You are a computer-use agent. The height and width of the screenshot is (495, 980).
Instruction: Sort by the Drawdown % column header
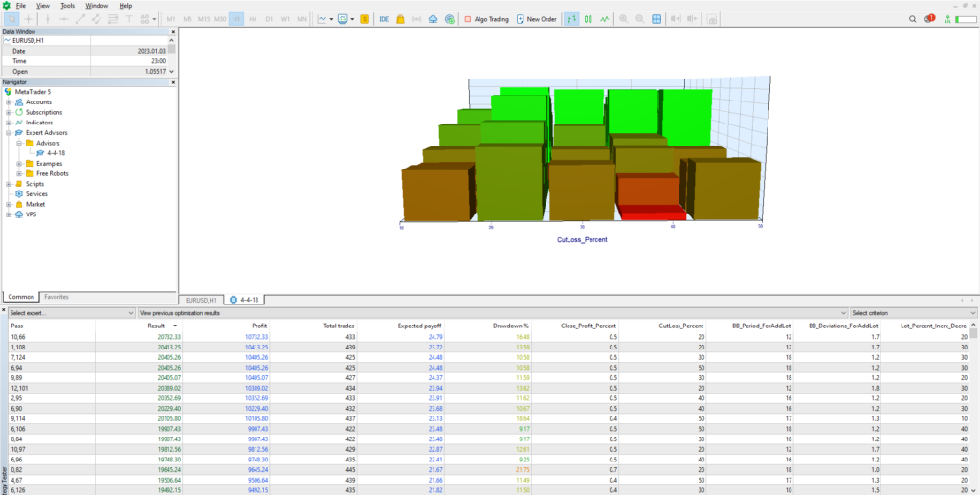pos(513,326)
